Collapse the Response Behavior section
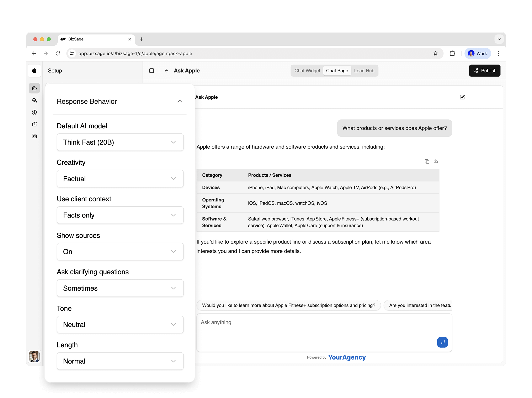The height and width of the screenshot is (398, 532). coord(180,101)
